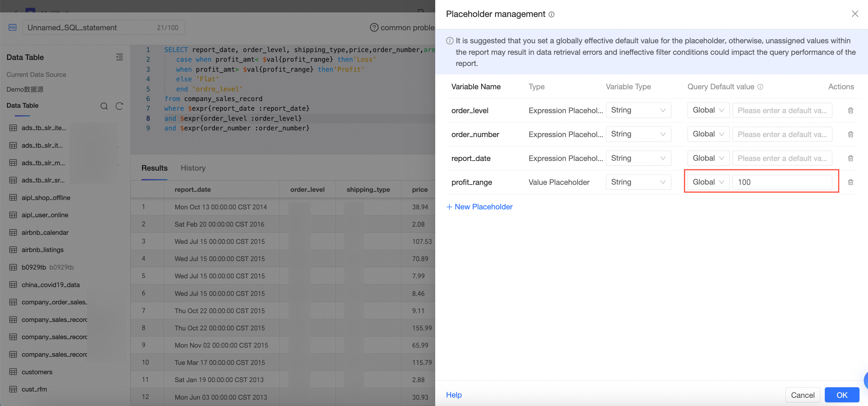Refresh the data table list
Screen dimensions: 868x406
pos(119,106)
